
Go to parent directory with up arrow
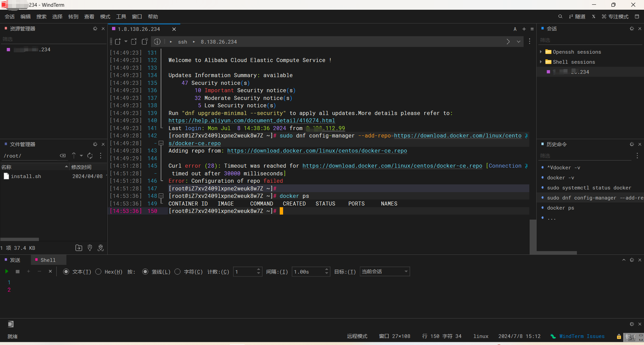click(x=74, y=156)
